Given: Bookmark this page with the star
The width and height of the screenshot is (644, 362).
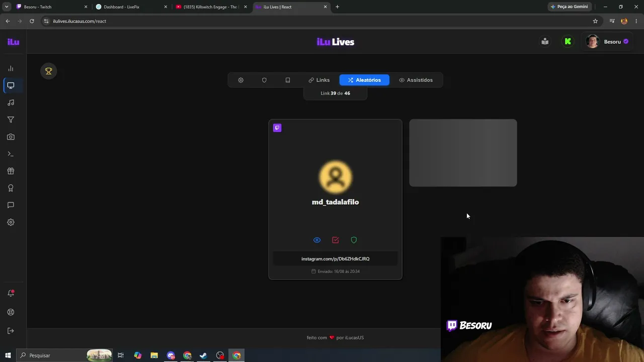Looking at the screenshot, I should point(595,21).
